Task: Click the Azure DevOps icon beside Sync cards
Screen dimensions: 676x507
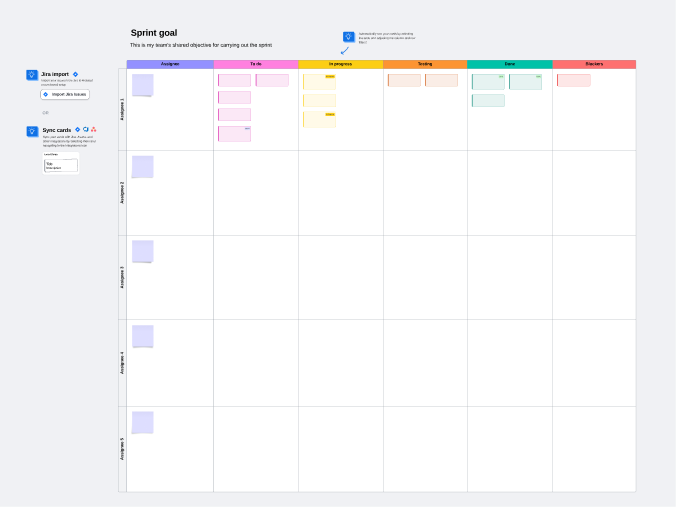Action: point(85,129)
